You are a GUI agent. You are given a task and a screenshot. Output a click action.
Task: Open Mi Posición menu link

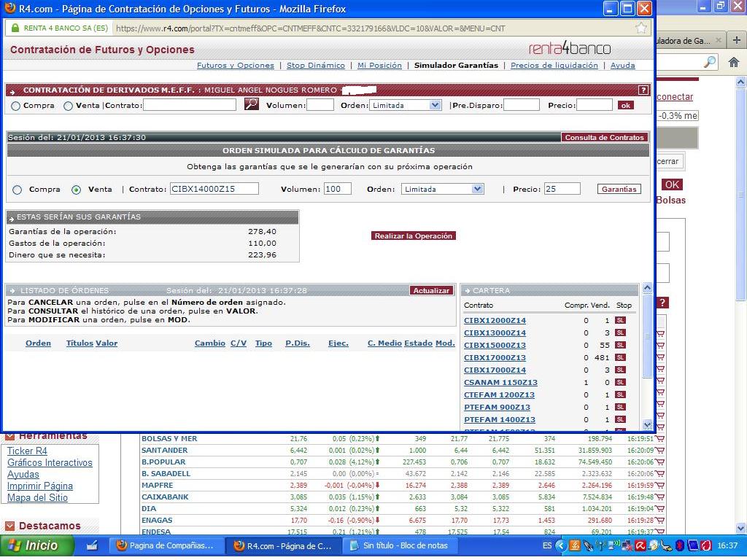[379, 65]
